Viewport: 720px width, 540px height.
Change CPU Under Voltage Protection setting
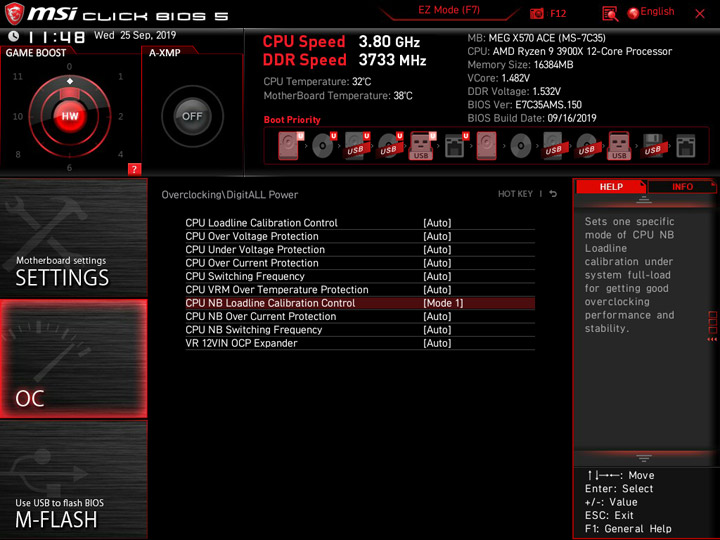point(360,250)
